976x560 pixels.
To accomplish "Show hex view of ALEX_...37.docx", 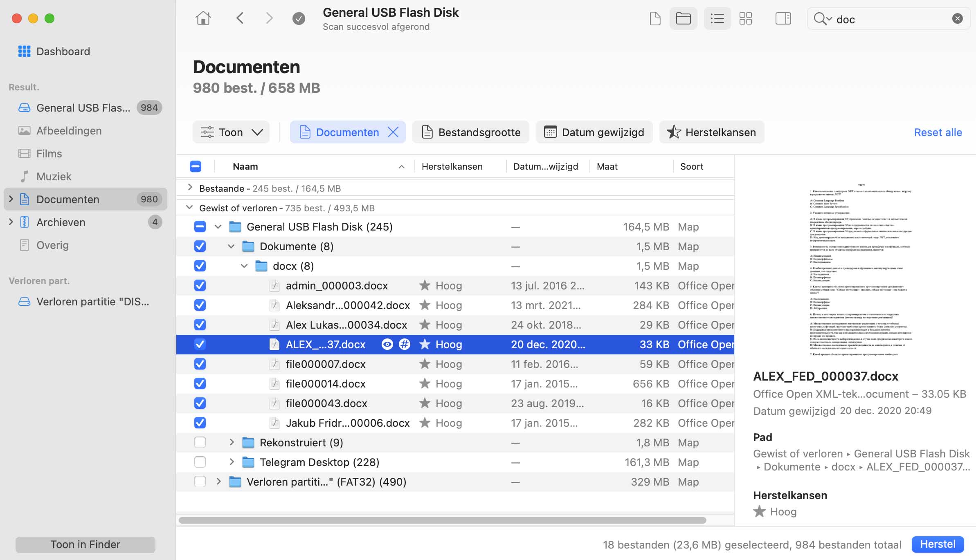I will point(404,345).
